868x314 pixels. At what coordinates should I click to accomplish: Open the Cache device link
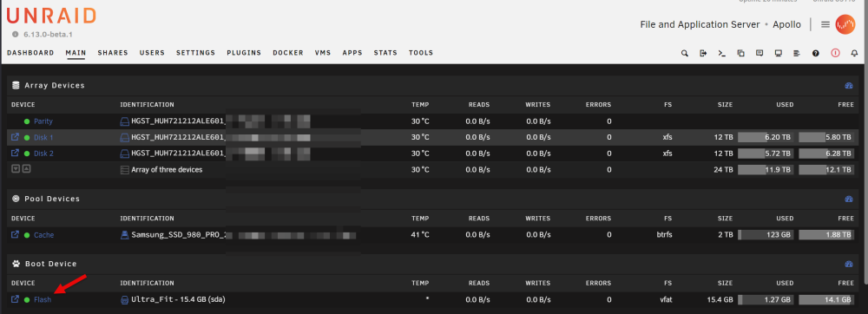point(43,235)
